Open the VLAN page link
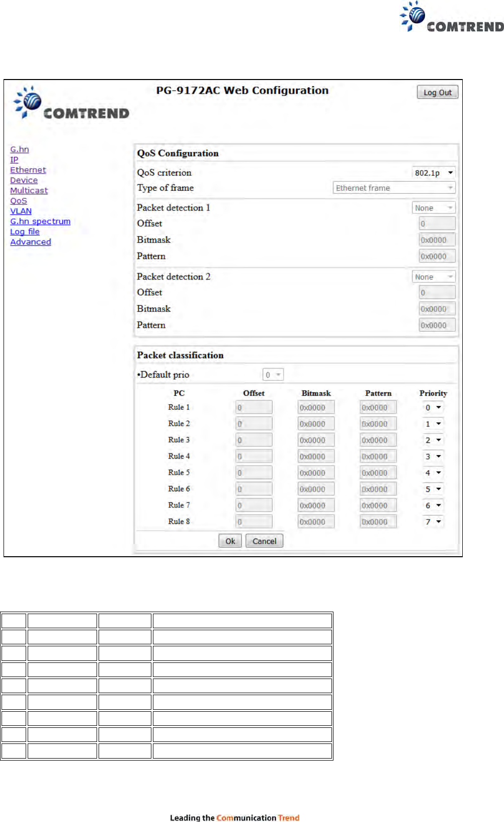 (21, 211)
